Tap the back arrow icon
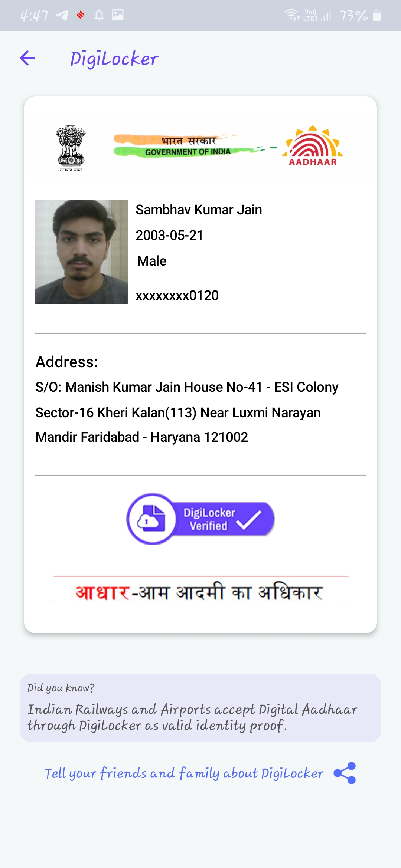Viewport: 401px width, 868px height. [x=27, y=59]
